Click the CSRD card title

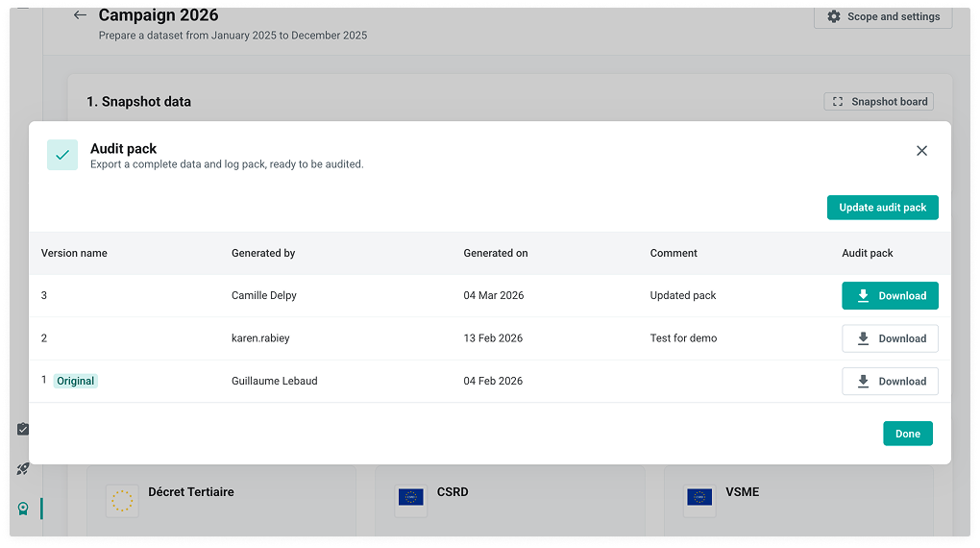click(x=453, y=492)
